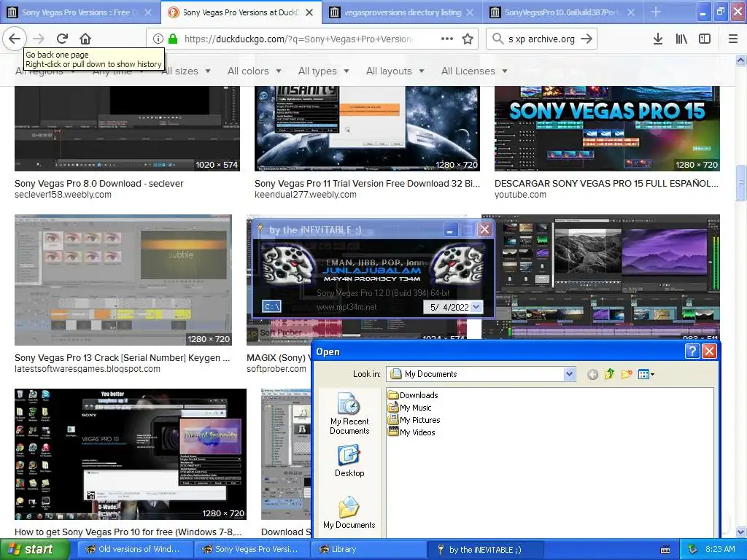
Task: Select the My Pictures folder
Action: coord(414,419)
